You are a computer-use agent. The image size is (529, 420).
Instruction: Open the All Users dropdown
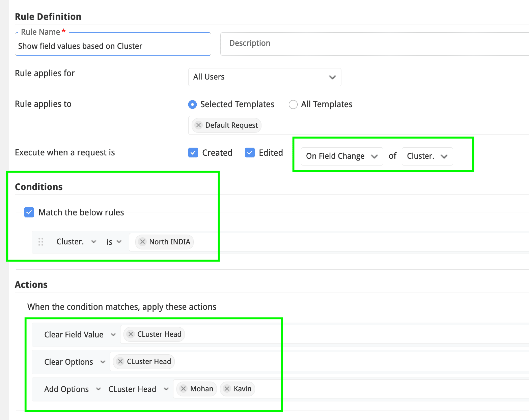[264, 77]
